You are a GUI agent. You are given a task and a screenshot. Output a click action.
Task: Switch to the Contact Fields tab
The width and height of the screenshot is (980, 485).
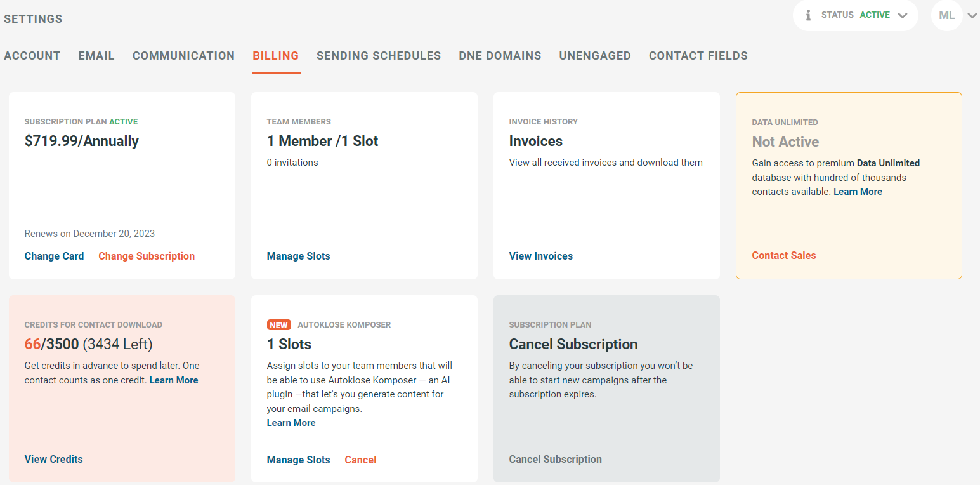tap(698, 56)
